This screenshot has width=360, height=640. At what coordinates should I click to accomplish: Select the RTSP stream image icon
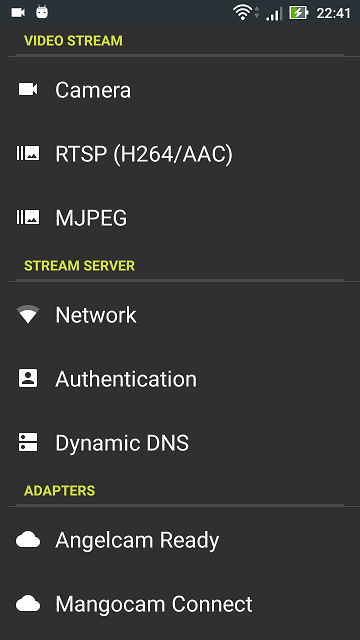pyautogui.click(x=28, y=153)
